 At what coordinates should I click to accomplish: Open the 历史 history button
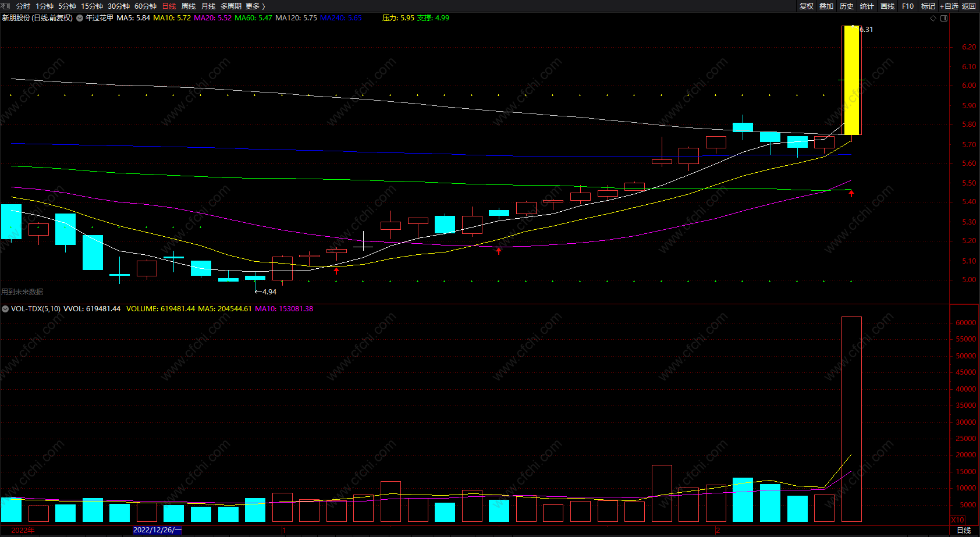[847, 6]
